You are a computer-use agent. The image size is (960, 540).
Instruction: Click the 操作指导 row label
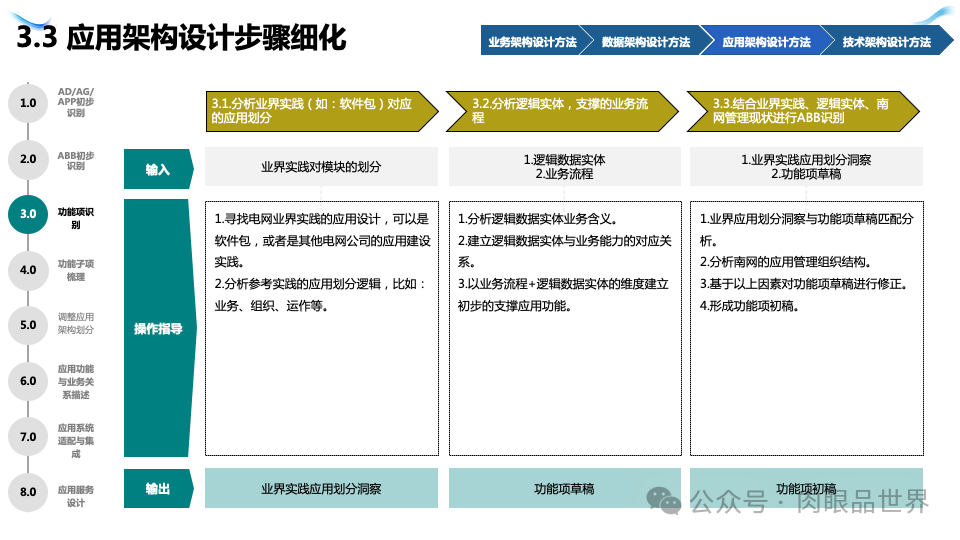159,328
